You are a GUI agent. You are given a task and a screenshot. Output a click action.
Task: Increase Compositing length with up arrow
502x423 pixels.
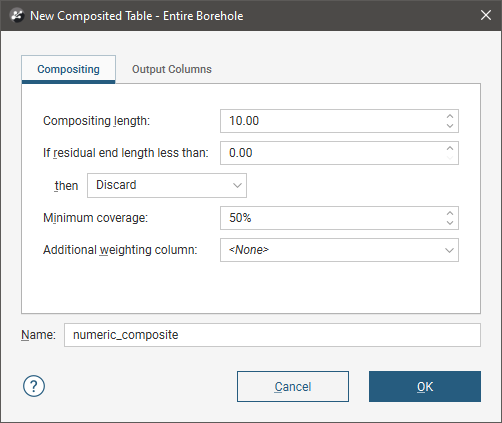pos(450,116)
